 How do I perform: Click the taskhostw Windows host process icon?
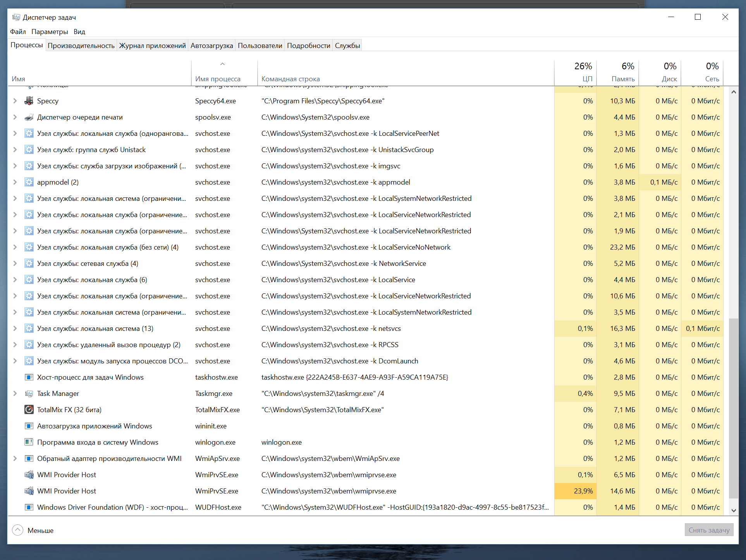pos(29,377)
